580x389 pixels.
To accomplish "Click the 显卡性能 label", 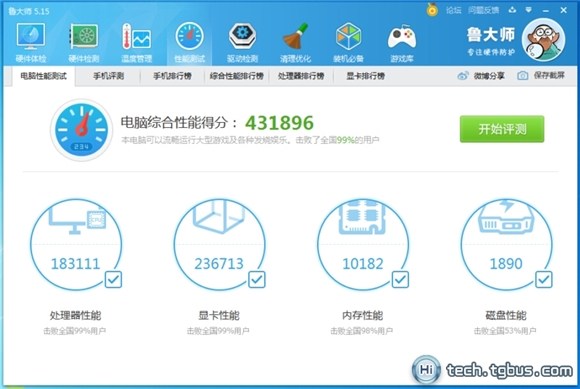I will pyautogui.click(x=219, y=315).
